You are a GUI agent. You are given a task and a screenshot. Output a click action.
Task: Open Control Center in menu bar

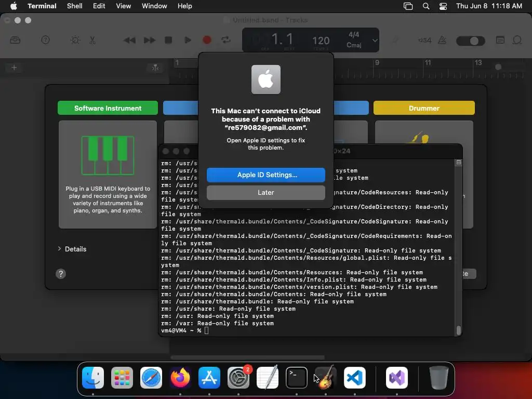[x=443, y=6]
